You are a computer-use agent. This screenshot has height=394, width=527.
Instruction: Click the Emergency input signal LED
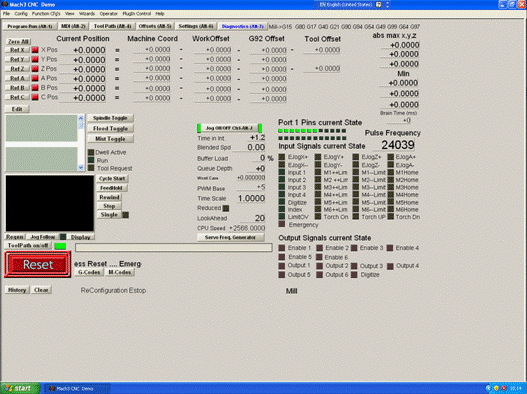pos(282,224)
